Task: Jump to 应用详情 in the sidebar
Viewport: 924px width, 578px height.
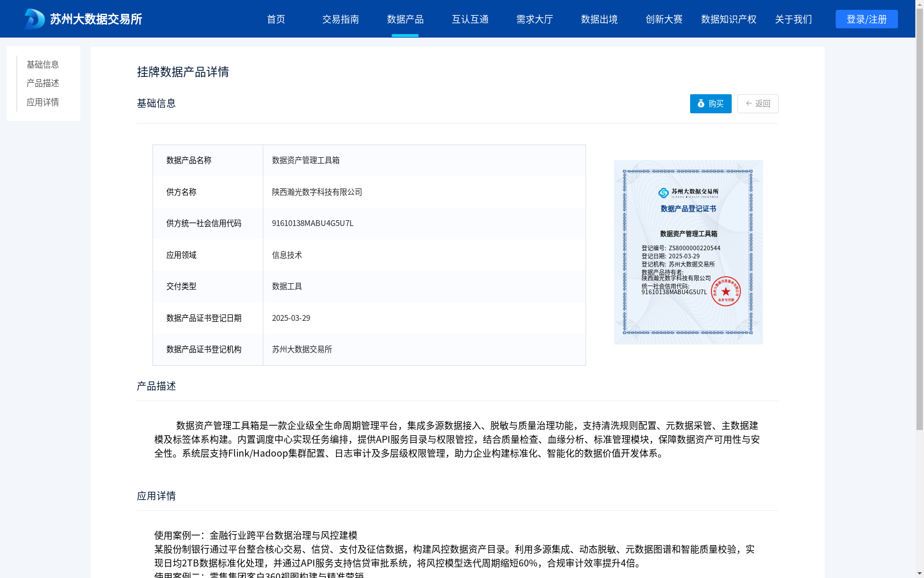Action: click(43, 102)
